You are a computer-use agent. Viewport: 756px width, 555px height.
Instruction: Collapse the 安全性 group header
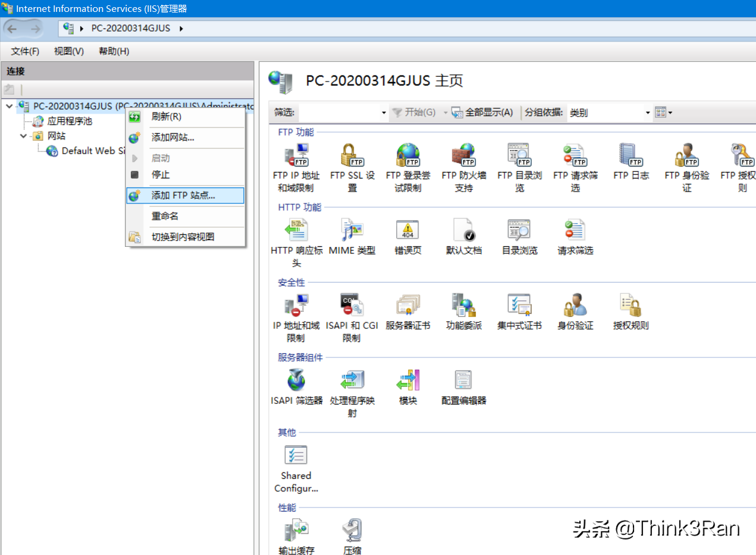click(291, 283)
